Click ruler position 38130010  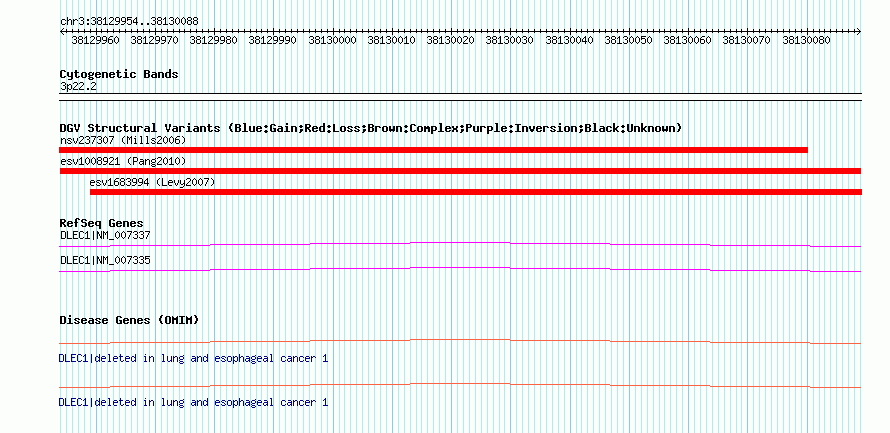point(392,40)
